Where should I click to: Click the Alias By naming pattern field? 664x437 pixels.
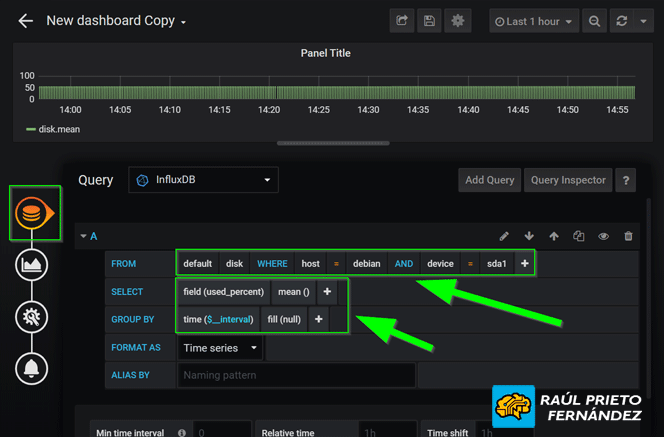click(296, 375)
